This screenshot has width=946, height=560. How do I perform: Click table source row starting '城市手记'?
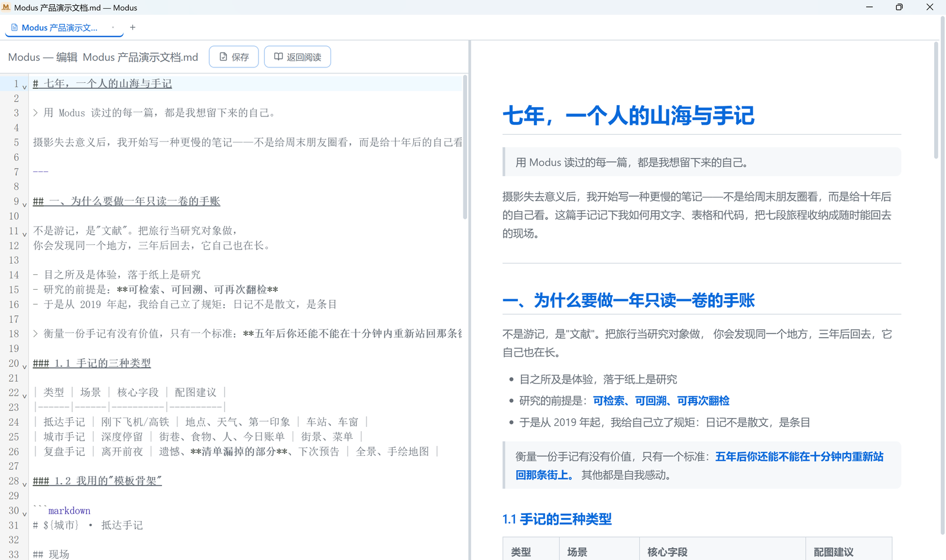click(198, 436)
